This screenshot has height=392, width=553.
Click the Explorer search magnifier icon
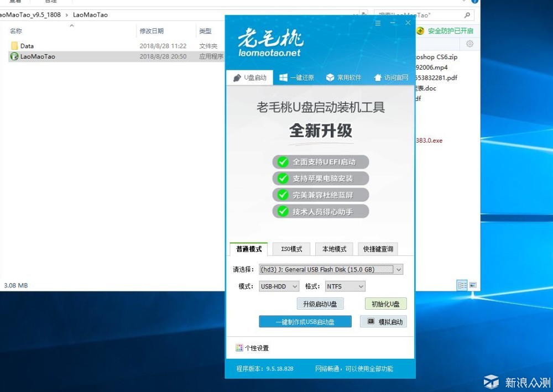[467, 15]
